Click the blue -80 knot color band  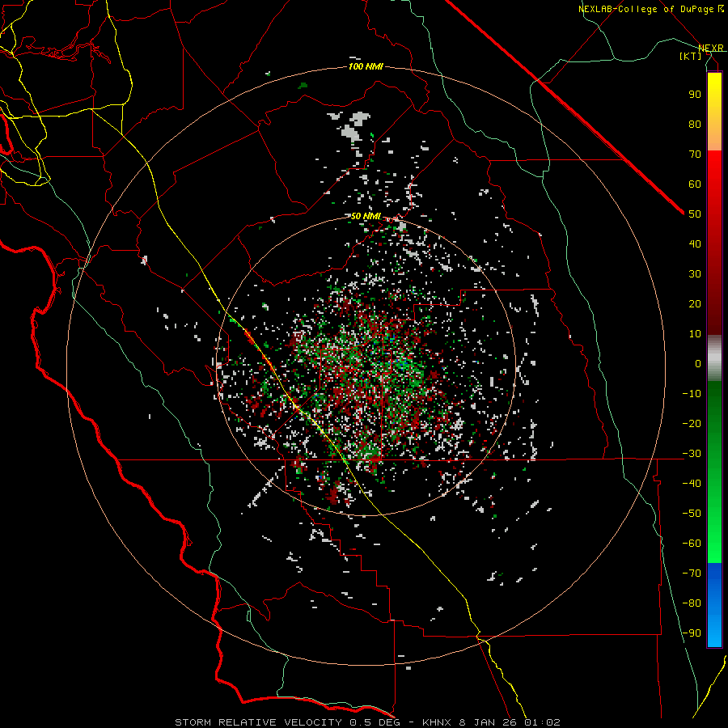(x=714, y=603)
